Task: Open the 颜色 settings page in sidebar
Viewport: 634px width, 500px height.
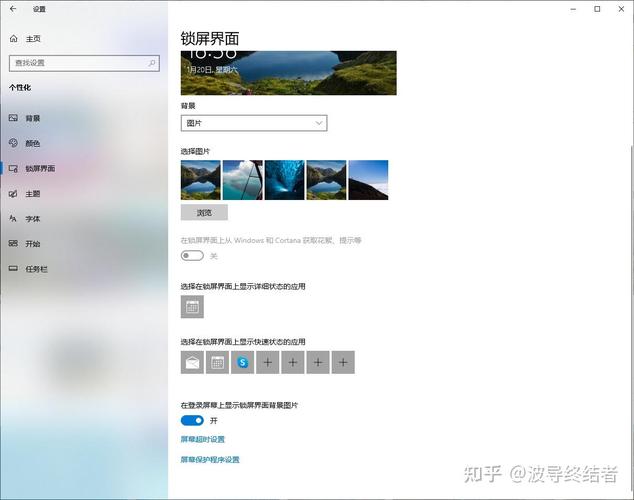Action: coord(32,143)
